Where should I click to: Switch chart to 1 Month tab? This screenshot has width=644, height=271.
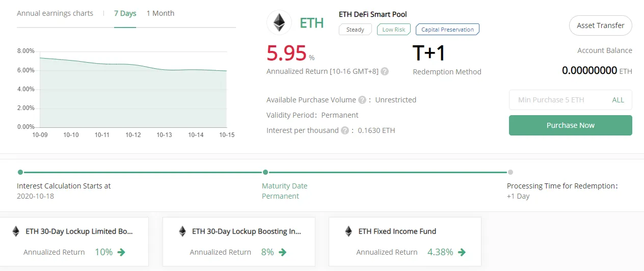(x=160, y=13)
